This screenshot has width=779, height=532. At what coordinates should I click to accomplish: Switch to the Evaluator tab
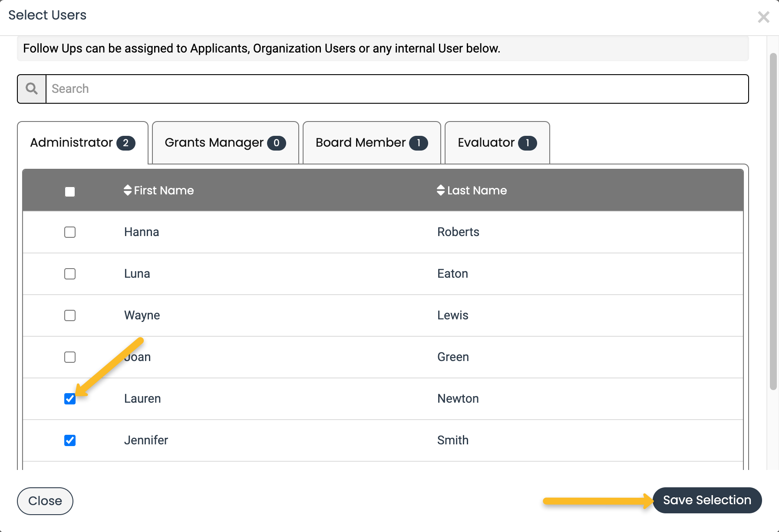(497, 143)
